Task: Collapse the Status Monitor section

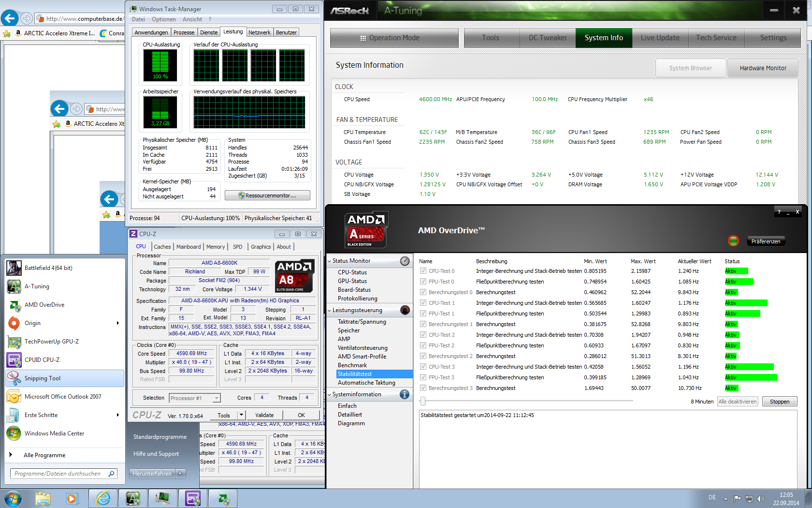Action: (x=330, y=261)
